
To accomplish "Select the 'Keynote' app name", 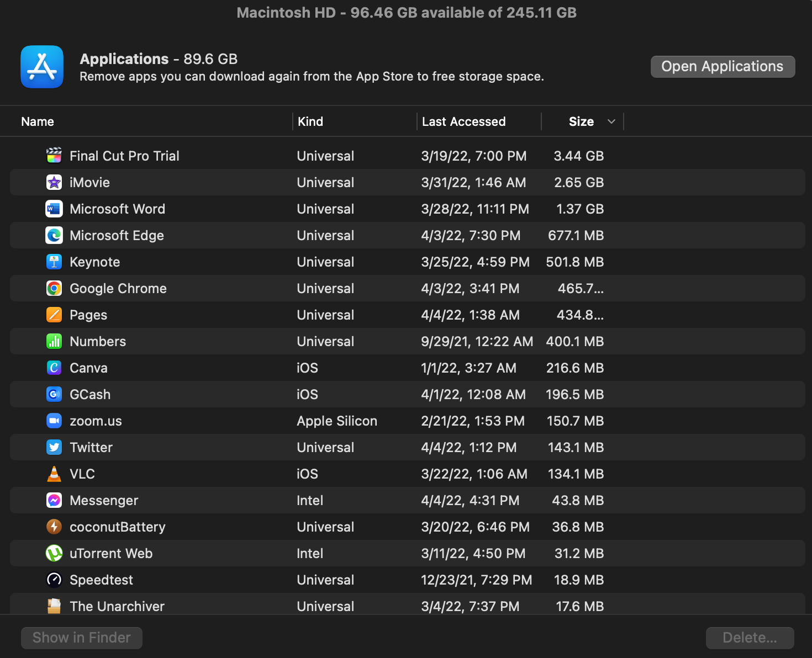I will pos(94,262).
